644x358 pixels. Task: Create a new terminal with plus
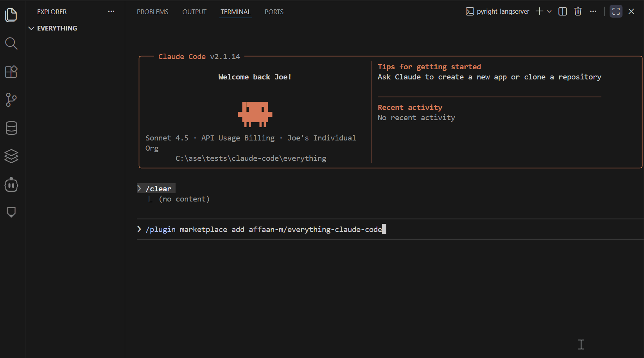540,11
